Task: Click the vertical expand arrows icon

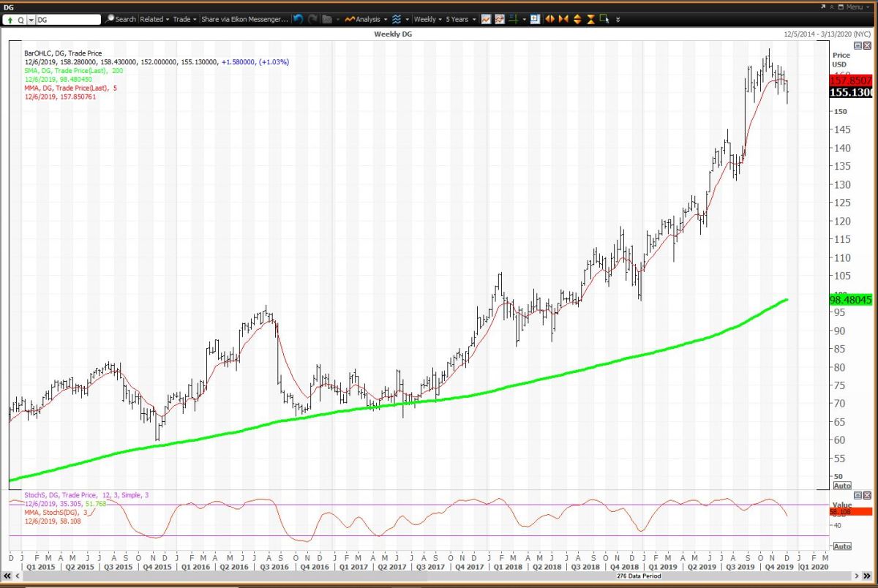Action: tap(577, 19)
